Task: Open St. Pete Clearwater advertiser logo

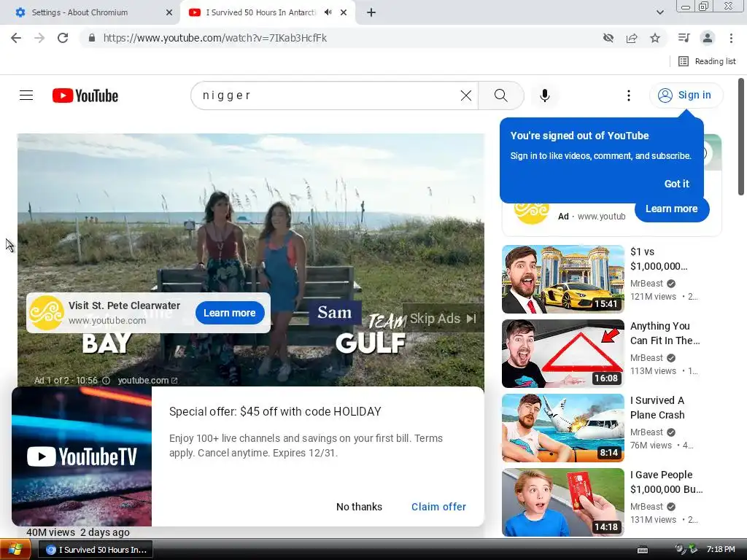Action: tap(46, 313)
